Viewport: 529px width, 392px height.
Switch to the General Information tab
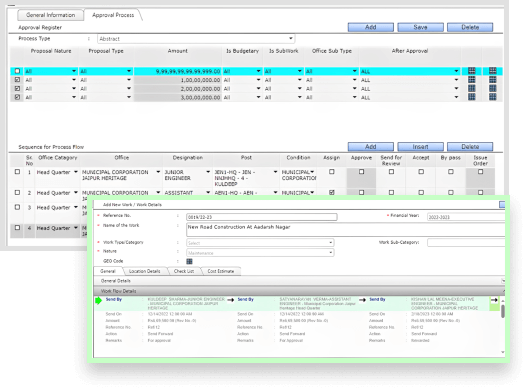[51, 15]
